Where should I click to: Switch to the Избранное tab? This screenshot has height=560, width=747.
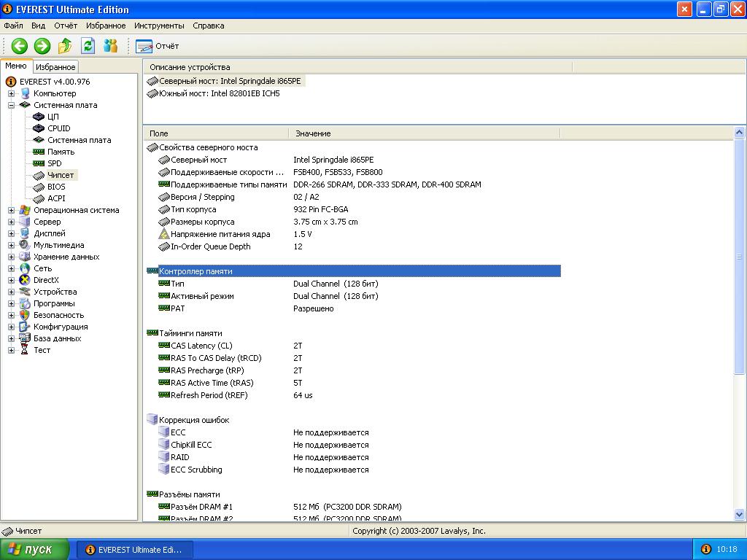coord(55,67)
